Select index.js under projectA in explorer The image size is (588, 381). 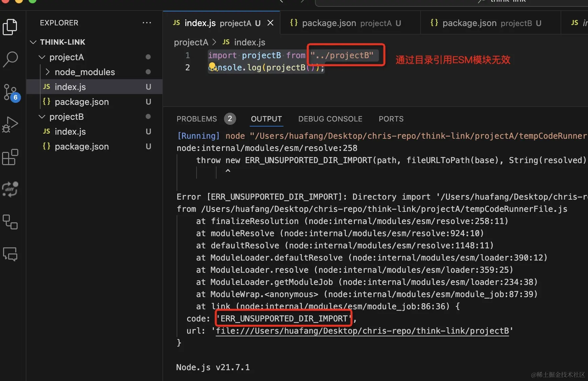[x=94, y=87]
